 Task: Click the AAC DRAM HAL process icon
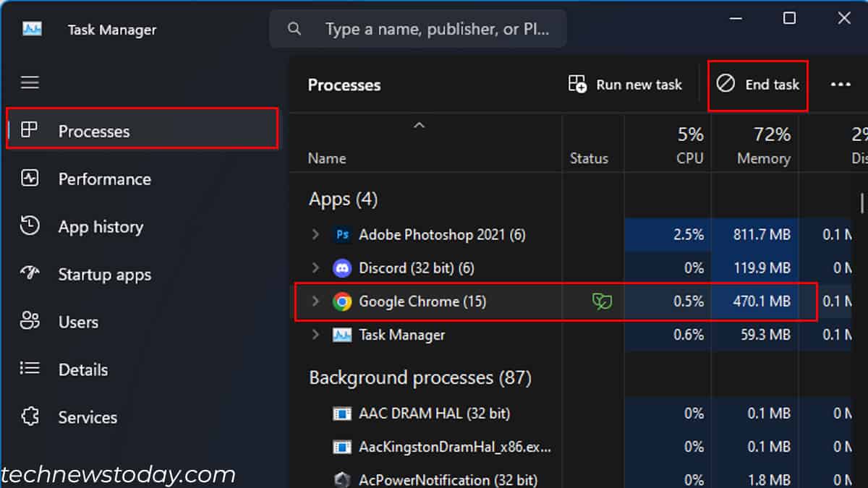[342, 414]
